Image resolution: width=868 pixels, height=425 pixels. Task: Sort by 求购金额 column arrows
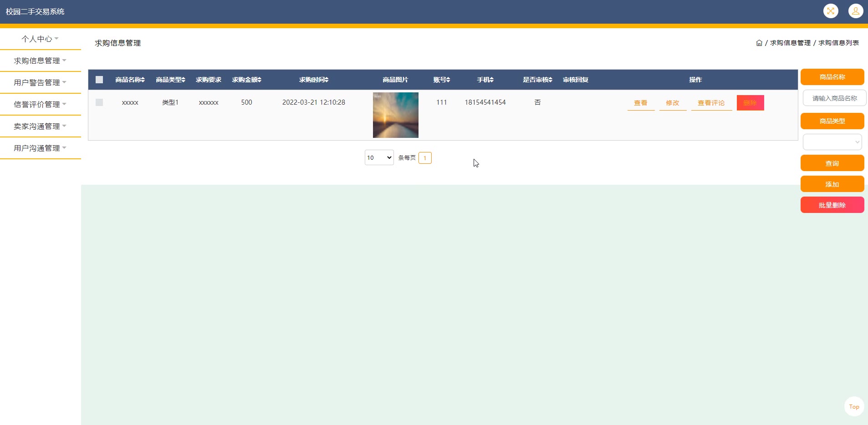point(260,80)
